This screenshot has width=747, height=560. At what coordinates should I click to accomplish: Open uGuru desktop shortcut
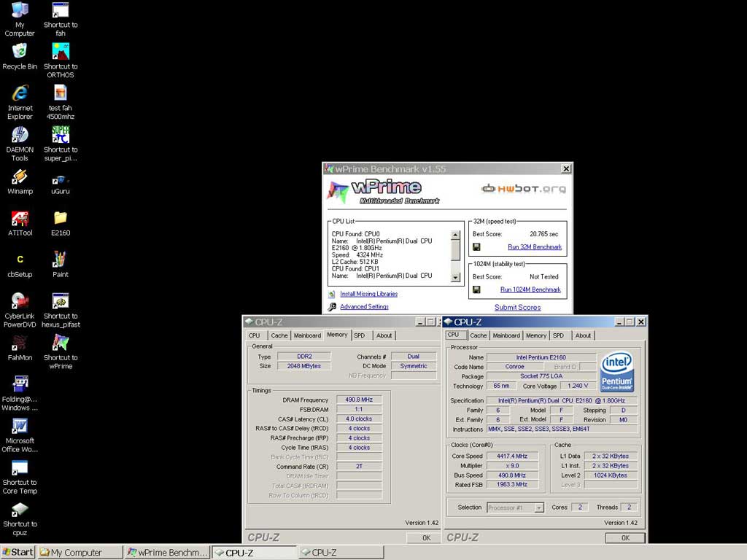[x=61, y=184]
